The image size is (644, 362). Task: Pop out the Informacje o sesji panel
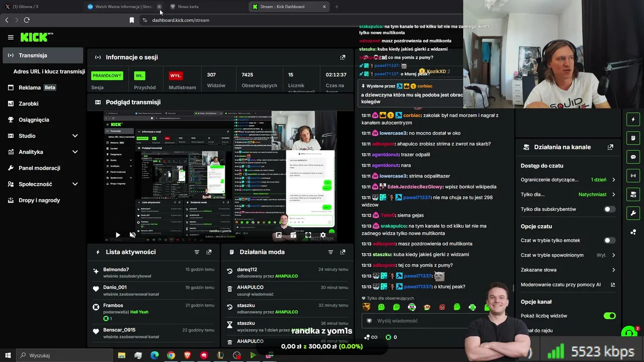pos(343,57)
